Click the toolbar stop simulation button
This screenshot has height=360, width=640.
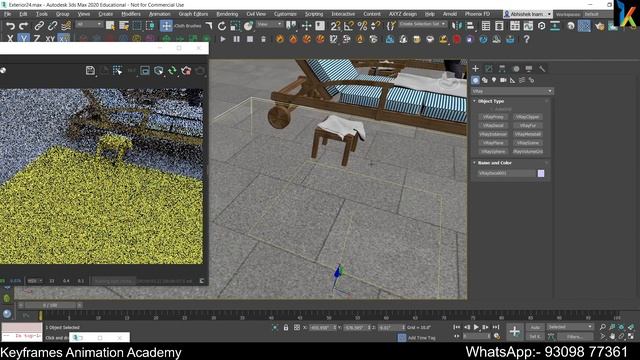[x=250, y=39]
